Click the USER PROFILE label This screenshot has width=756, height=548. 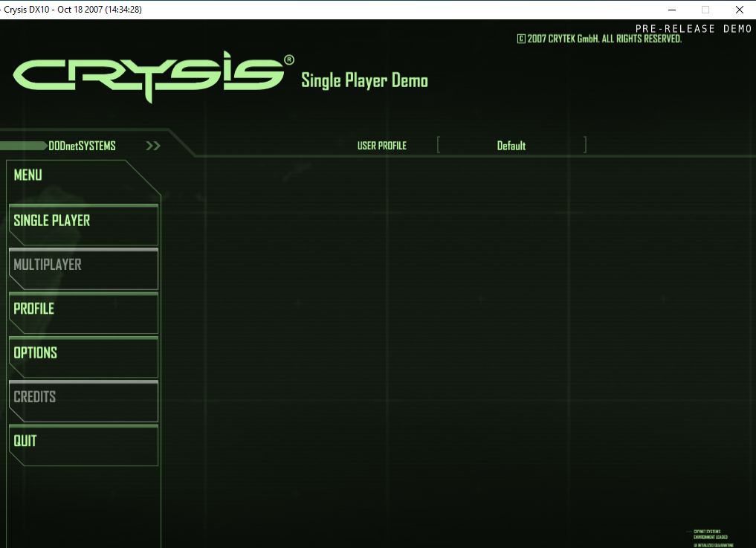382,146
